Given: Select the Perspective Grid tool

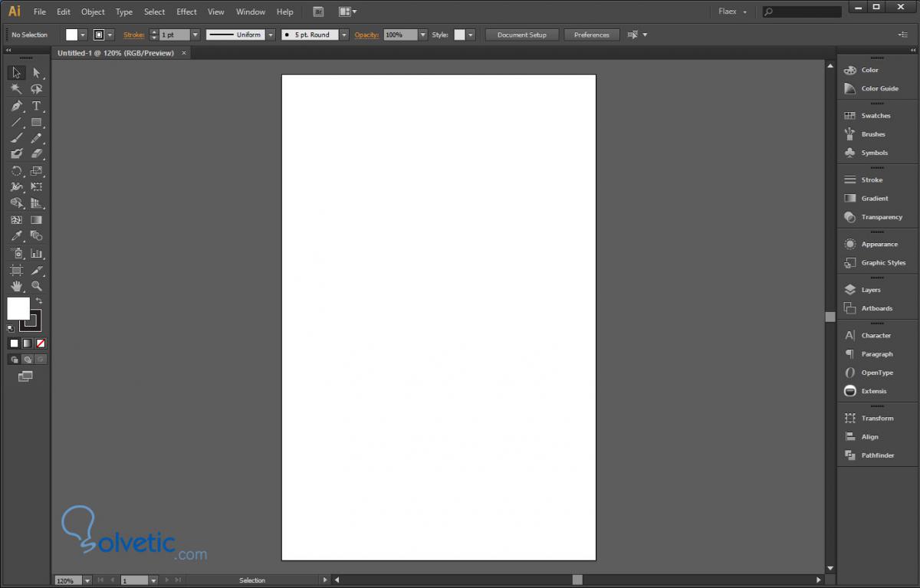Looking at the screenshot, I should pos(36,203).
